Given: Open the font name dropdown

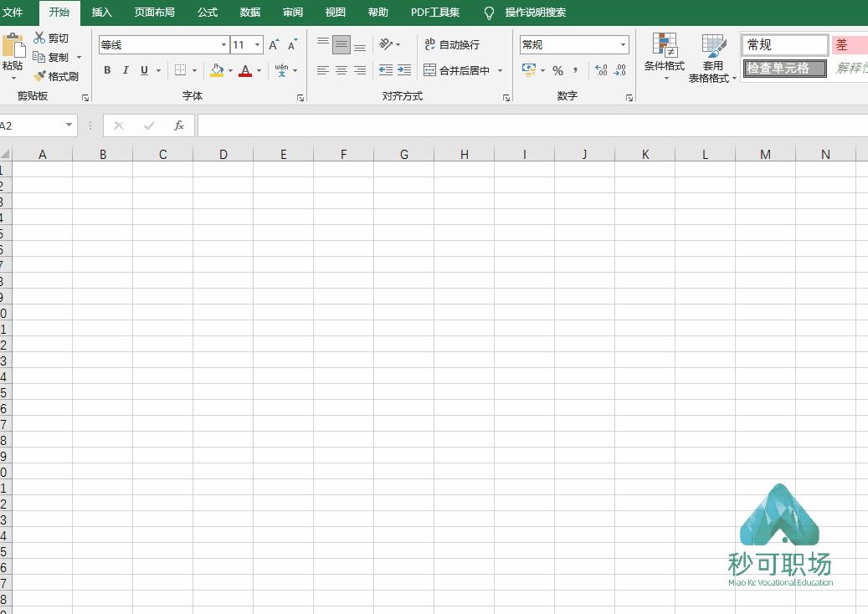Looking at the screenshot, I should click(223, 44).
